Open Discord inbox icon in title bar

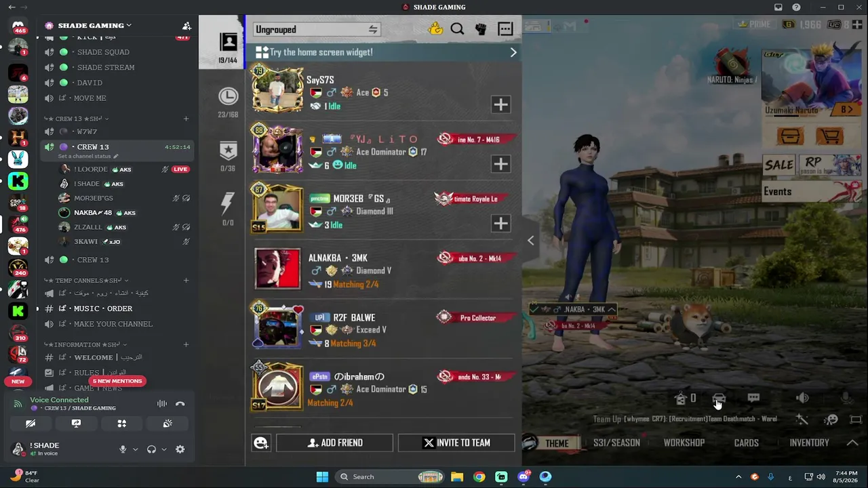click(778, 7)
